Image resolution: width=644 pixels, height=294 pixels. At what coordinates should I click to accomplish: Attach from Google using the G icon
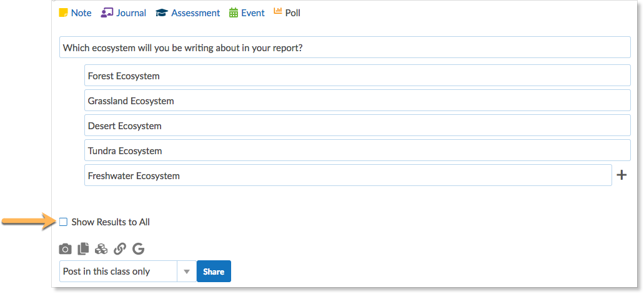pyautogui.click(x=138, y=249)
